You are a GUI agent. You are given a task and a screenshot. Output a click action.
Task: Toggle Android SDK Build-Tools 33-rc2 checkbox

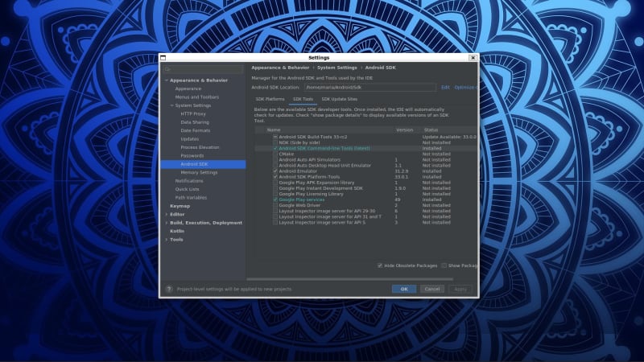275,137
